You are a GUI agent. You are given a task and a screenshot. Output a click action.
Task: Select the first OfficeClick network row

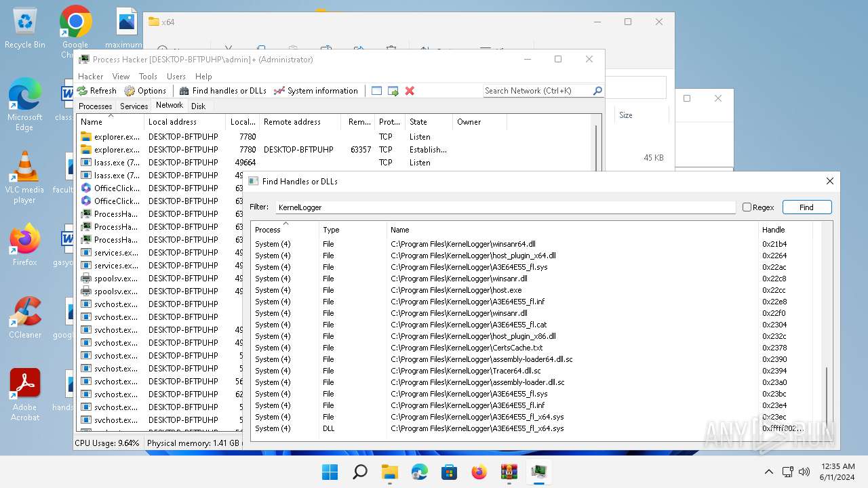[x=161, y=188]
